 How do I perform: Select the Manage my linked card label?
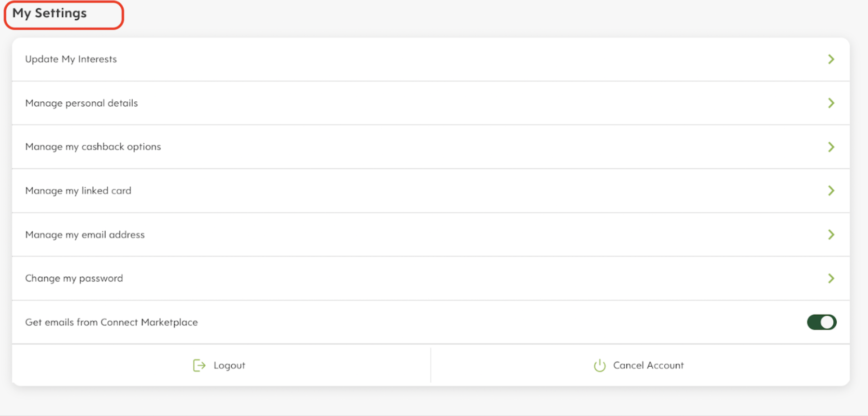point(78,191)
